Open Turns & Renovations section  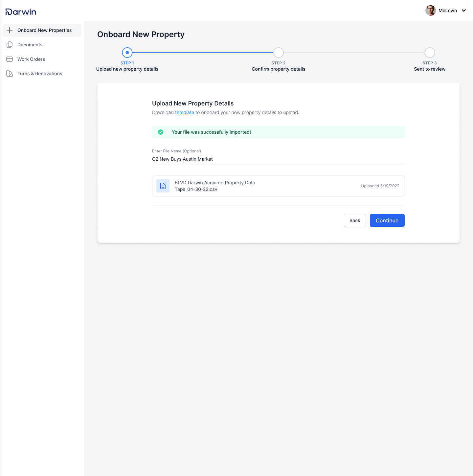(x=42, y=74)
